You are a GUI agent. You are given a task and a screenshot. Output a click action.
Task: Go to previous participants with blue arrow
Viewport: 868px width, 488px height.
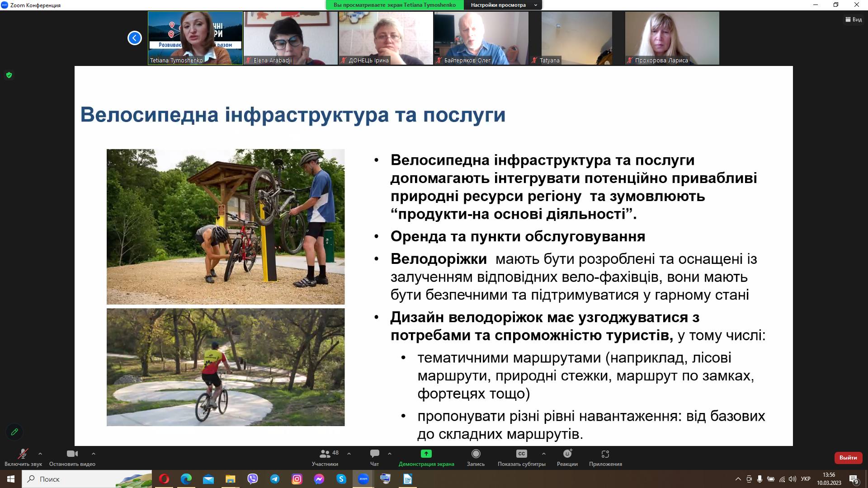coord(134,38)
